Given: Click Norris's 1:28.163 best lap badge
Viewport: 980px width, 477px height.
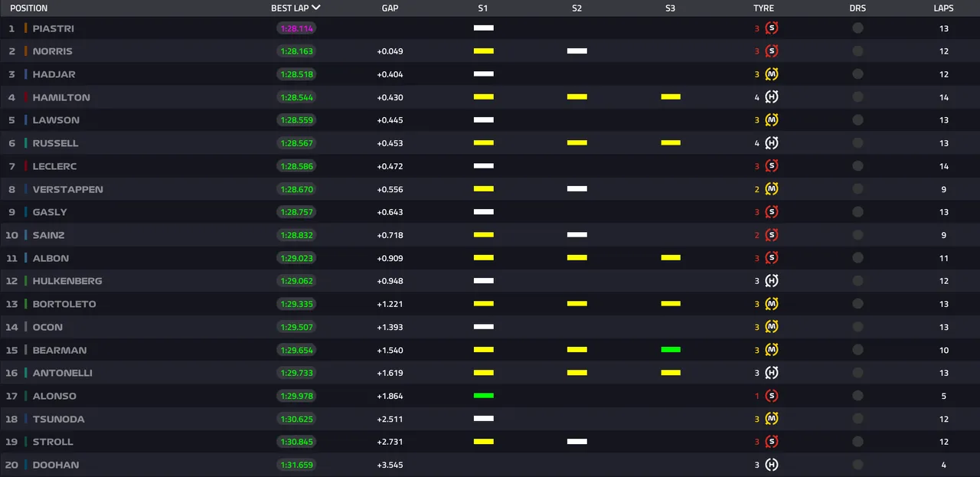Looking at the screenshot, I should tap(296, 51).
